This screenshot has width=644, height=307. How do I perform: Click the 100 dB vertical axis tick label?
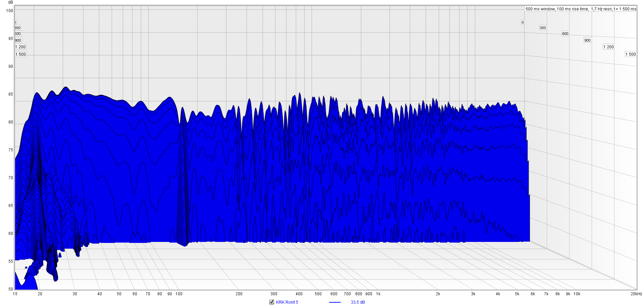pos(9,11)
